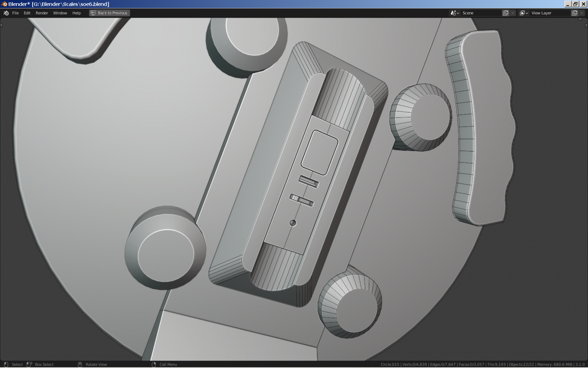
Task: Expand the toolbar arrow on the left edge
Action: (1, 25)
